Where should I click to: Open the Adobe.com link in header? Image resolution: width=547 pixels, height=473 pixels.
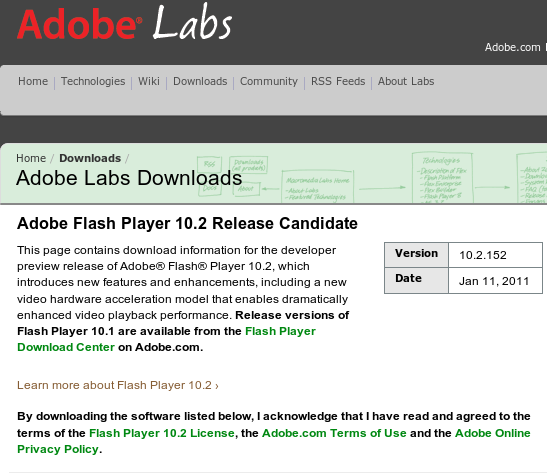512,47
